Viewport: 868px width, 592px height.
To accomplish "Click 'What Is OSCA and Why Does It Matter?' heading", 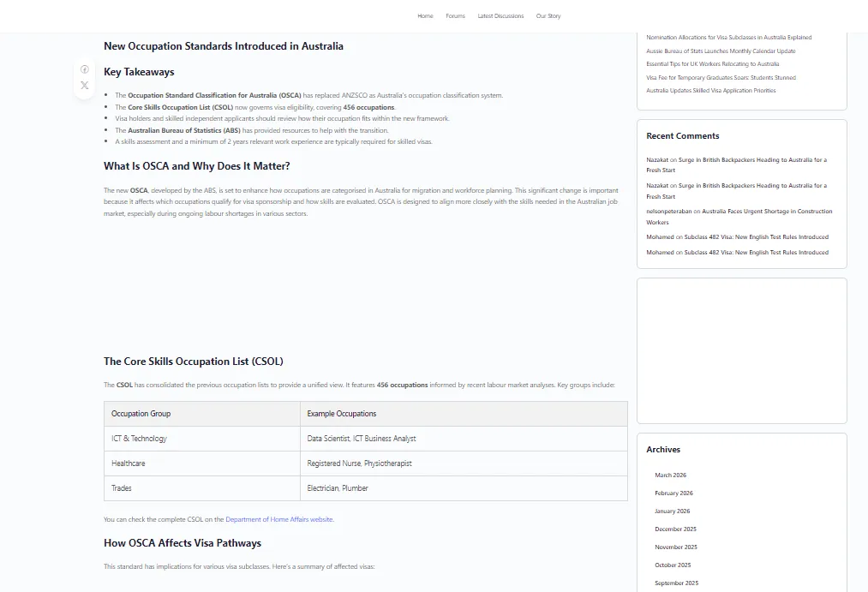I will click(196, 166).
